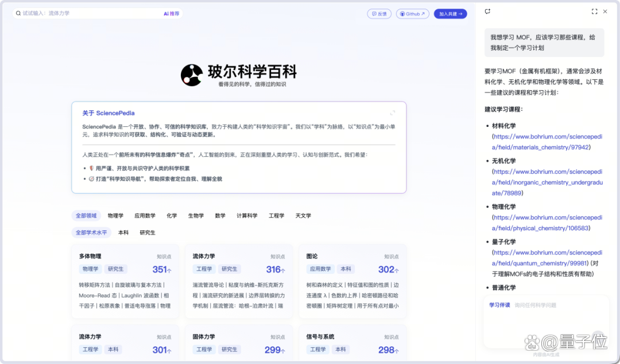This screenshot has height=364, width=620.
Task: Open the Github link button
Action: pos(412,14)
